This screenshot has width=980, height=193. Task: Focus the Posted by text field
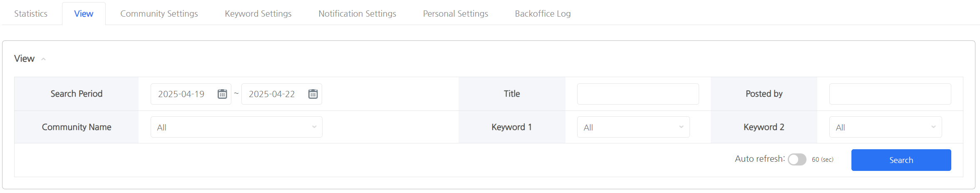pos(890,94)
